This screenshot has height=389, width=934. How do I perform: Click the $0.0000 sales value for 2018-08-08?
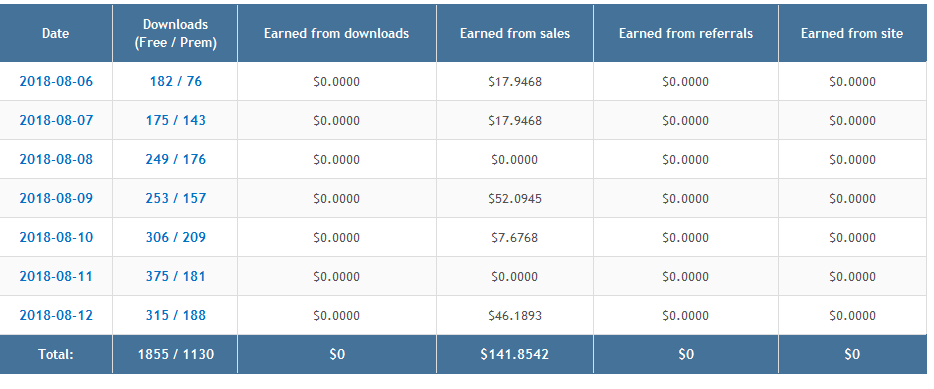click(515, 160)
